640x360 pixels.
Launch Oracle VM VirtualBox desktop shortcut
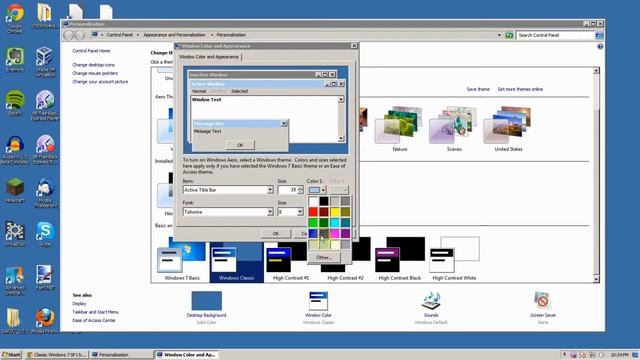(x=45, y=62)
